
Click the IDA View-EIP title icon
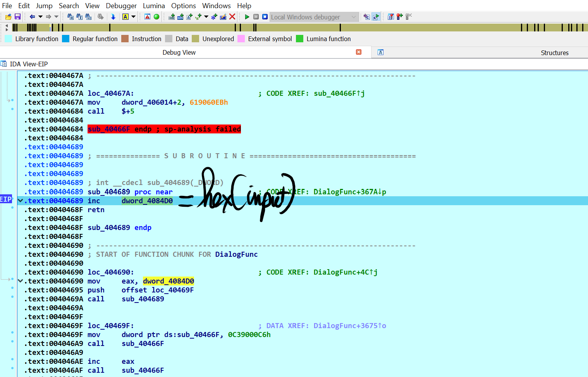tap(4, 64)
